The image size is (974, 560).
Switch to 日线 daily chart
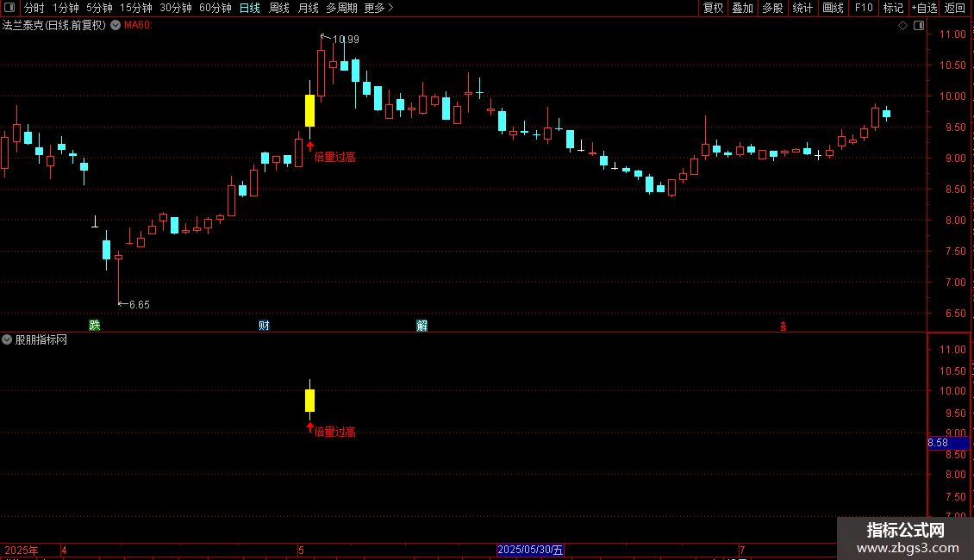(x=250, y=8)
